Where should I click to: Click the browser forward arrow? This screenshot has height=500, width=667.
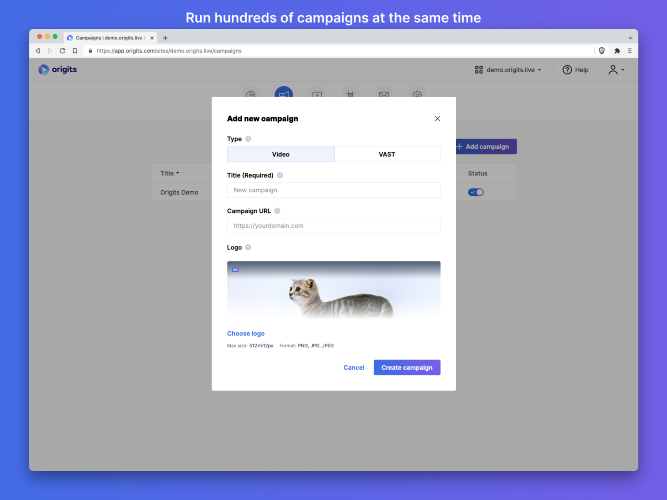(50, 51)
